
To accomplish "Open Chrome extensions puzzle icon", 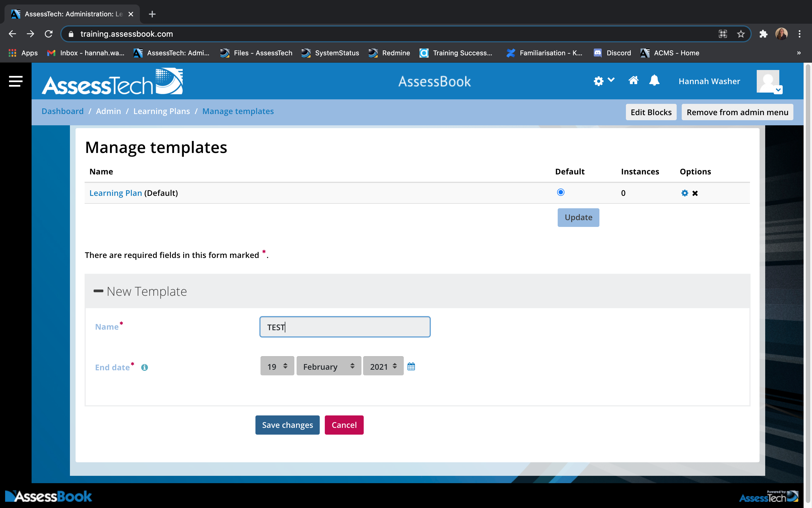I will (x=763, y=34).
